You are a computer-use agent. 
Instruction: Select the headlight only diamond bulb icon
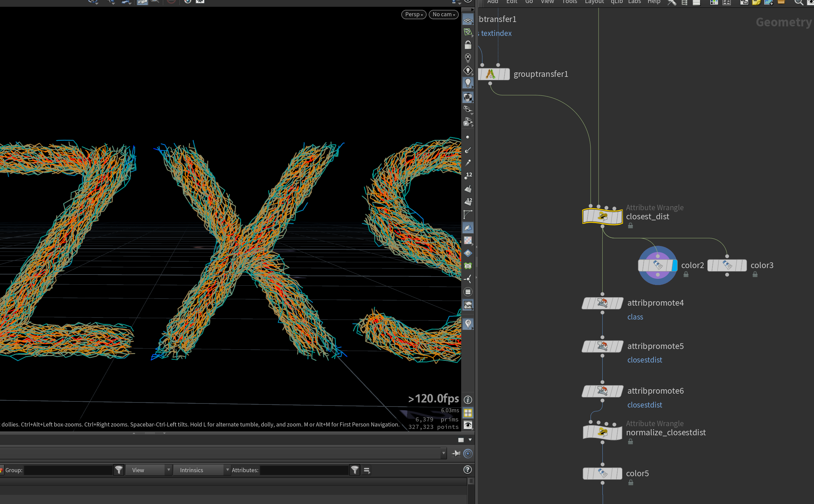[x=468, y=70]
